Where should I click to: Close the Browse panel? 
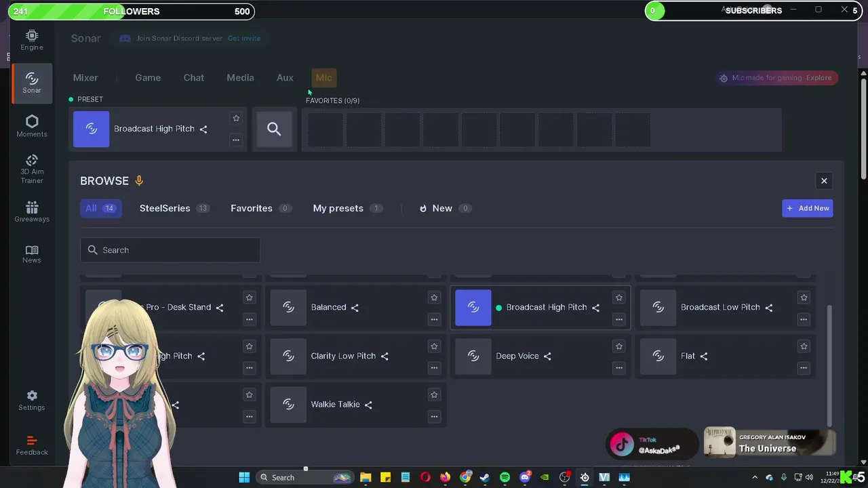coord(824,181)
